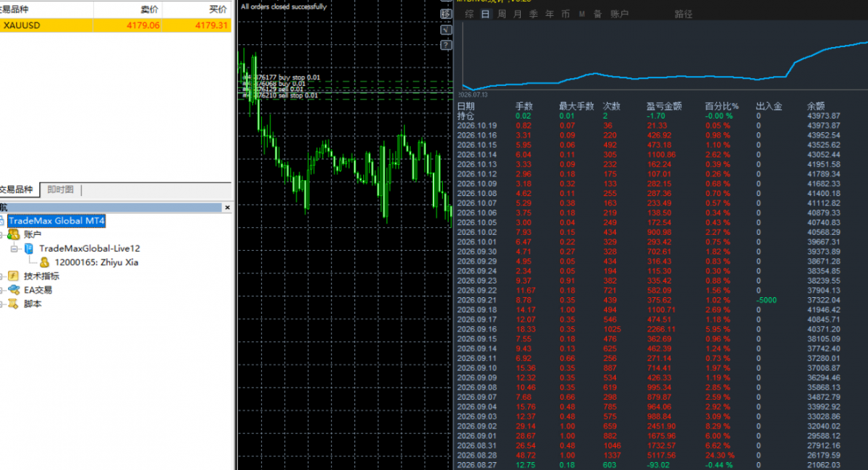Select the 综 summary statistics tab
The height and width of the screenshot is (470, 868).
(469, 14)
